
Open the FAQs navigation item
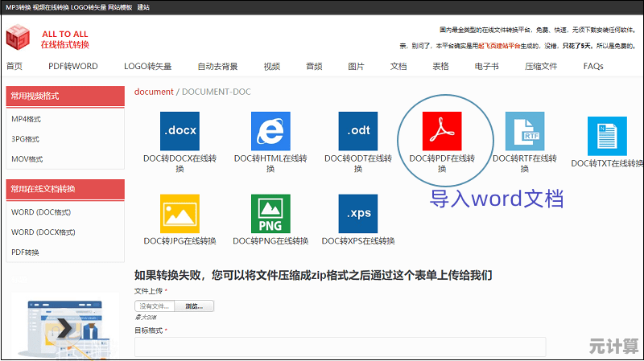[593, 66]
